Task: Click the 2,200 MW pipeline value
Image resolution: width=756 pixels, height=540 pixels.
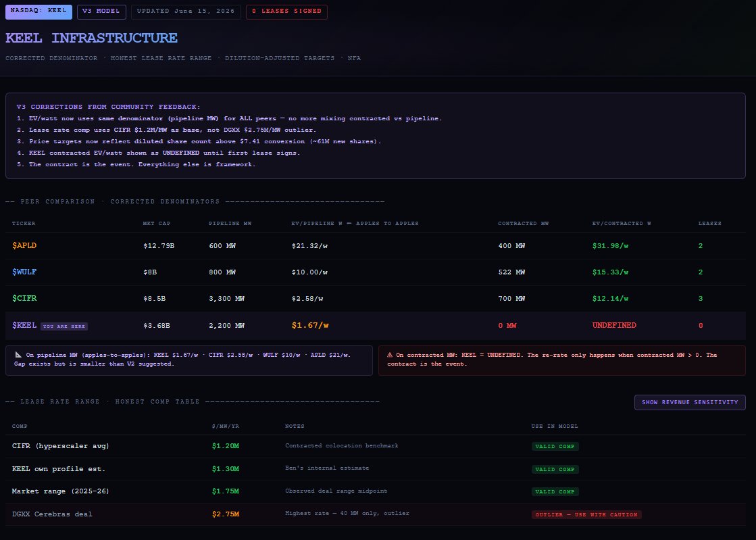Action: click(226, 326)
